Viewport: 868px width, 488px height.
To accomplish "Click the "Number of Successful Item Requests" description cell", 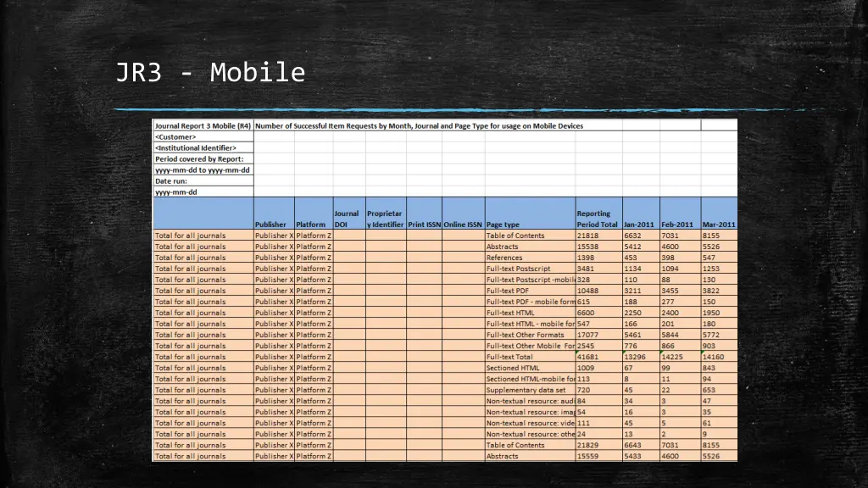I will pos(419,125).
